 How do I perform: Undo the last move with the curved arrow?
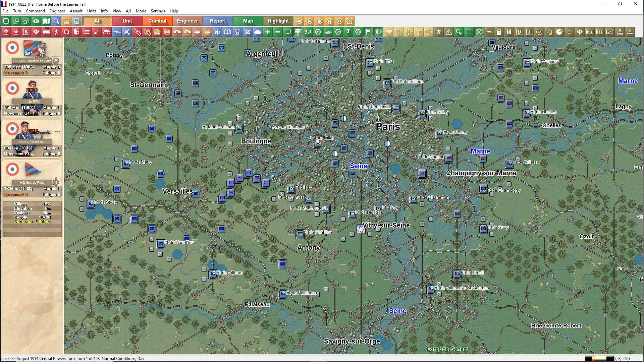pos(66,32)
